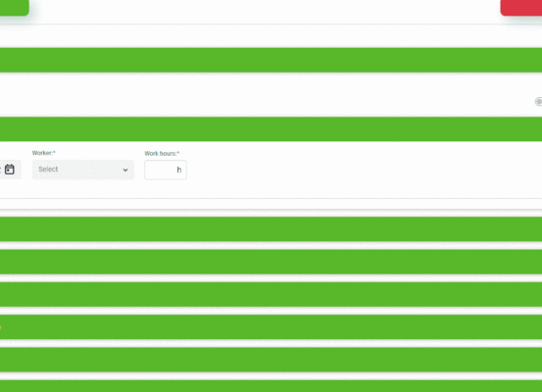Open the Worker Select dropdown
This screenshot has width=542, height=392.
click(x=83, y=170)
